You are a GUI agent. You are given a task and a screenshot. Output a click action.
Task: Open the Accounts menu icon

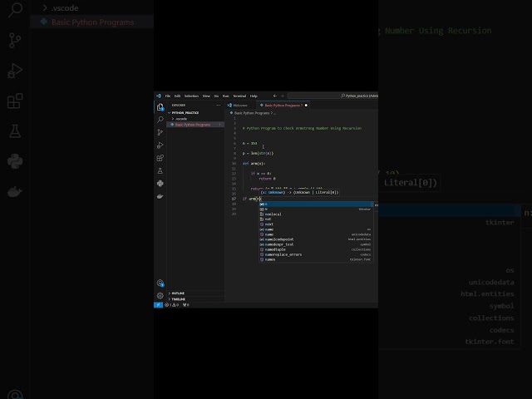point(160,283)
